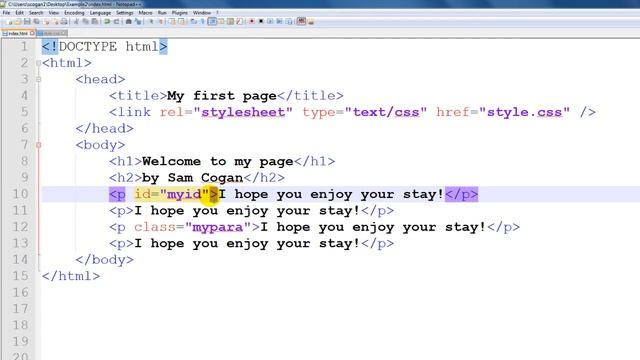Open the Macro menu
This screenshot has height=360, width=640.
pyautogui.click(x=145, y=13)
